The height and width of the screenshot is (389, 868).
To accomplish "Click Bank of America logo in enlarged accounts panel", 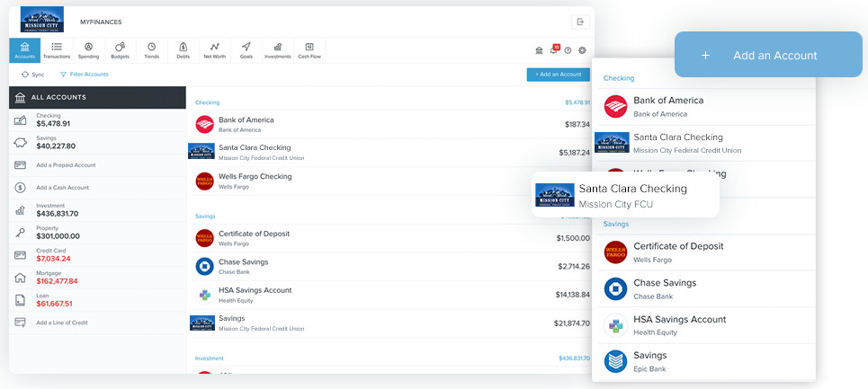I will (615, 106).
